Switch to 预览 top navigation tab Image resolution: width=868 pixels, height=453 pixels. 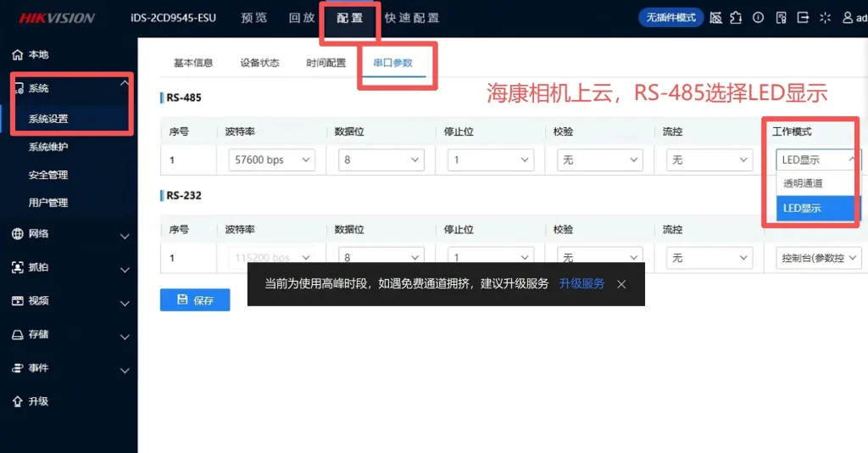(254, 18)
